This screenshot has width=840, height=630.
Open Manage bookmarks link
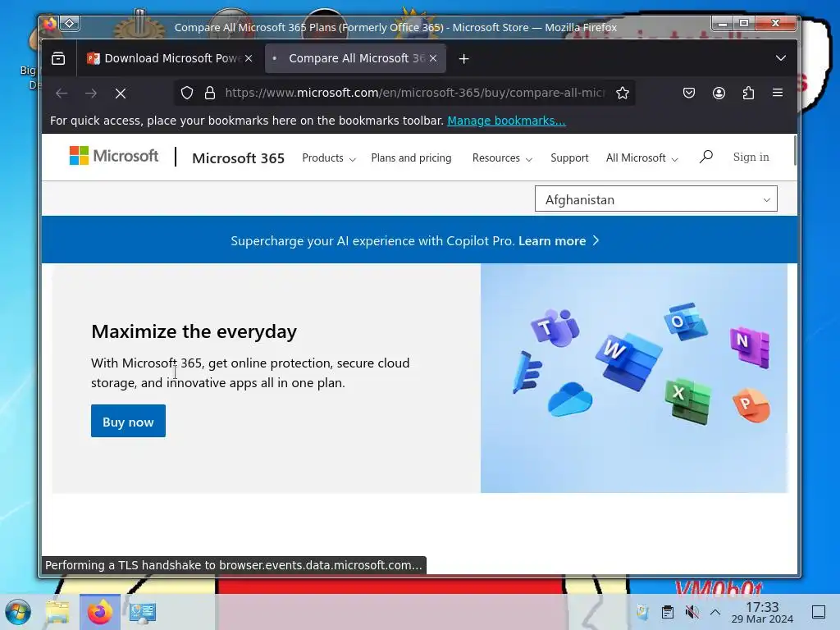pos(506,121)
